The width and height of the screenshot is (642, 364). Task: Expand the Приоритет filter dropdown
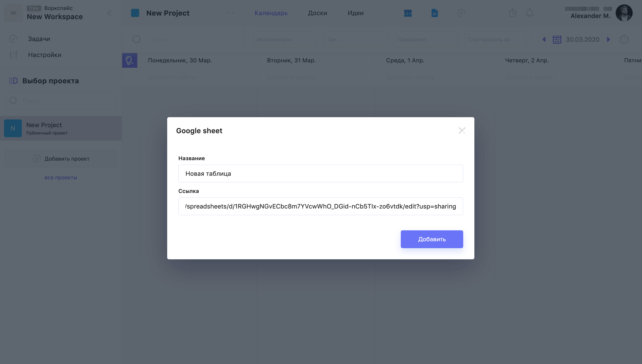(x=426, y=39)
